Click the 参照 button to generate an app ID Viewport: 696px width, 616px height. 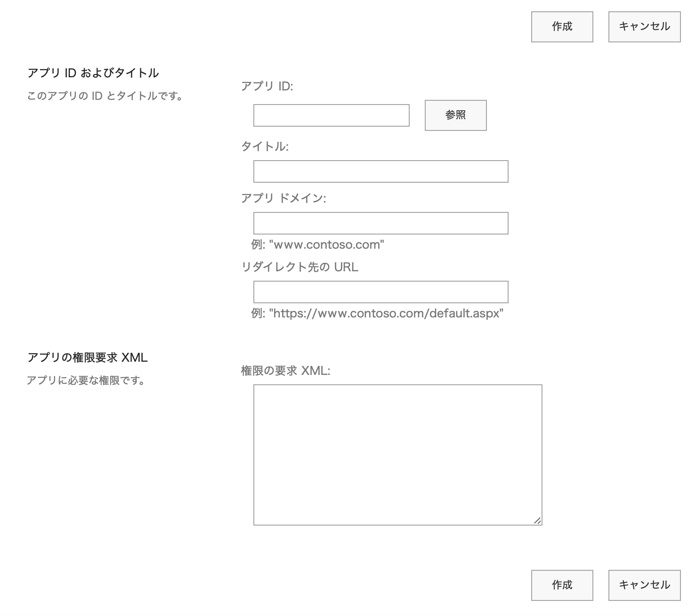pyautogui.click(x=455, y=115)
